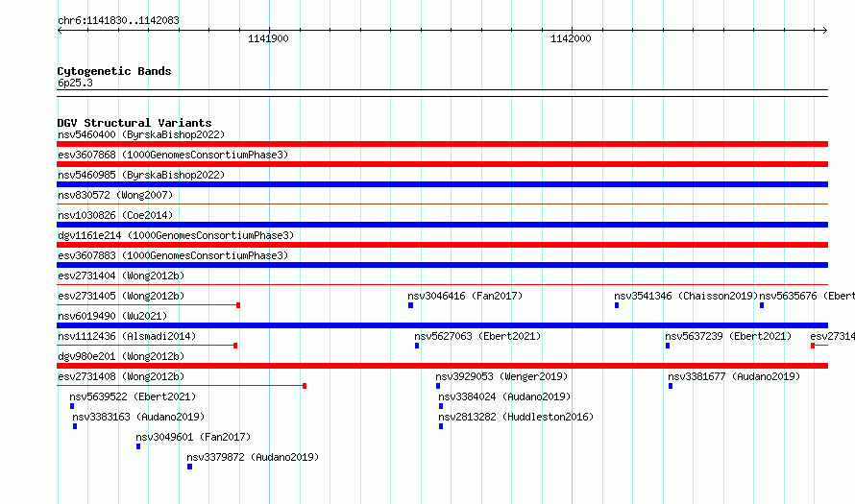
Task: Click the blue marker under nsv5627063
Action: 417,346
